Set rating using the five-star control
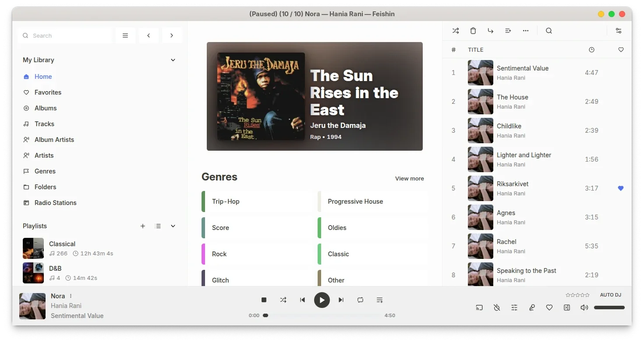The height and width of the screenshot is (343, 644). pyautogui.click(x=577, y=295)
